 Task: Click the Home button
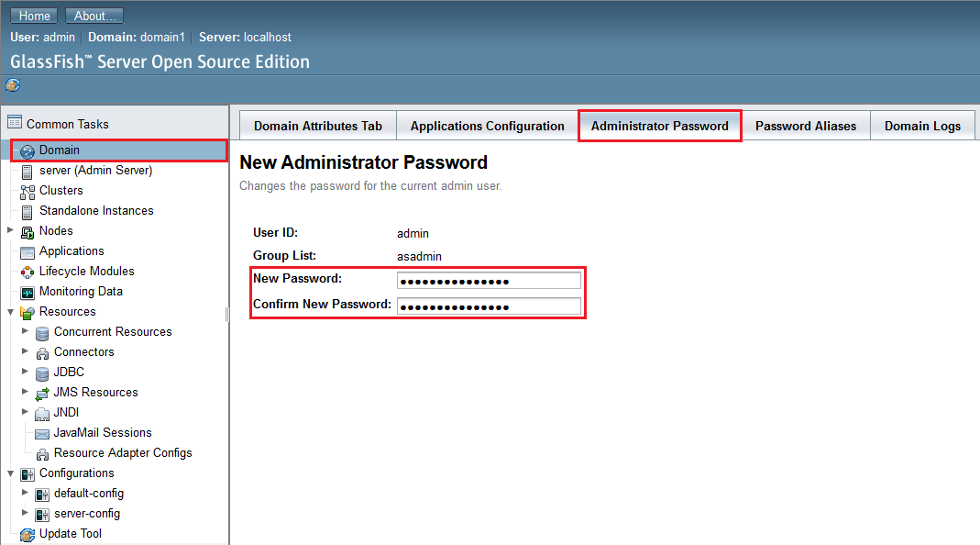(34, 16)
